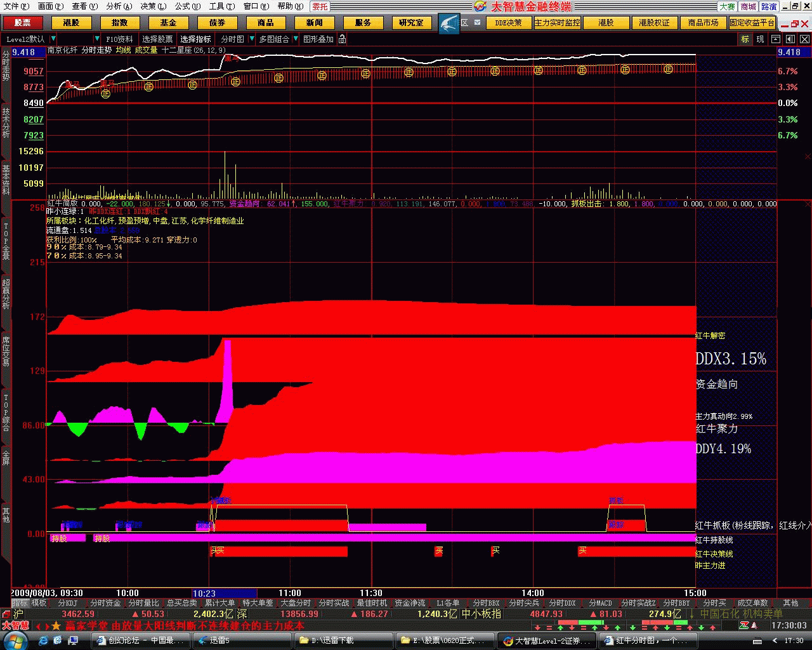Expand the 多图组合 dropdown arrow

pos(295,39)
